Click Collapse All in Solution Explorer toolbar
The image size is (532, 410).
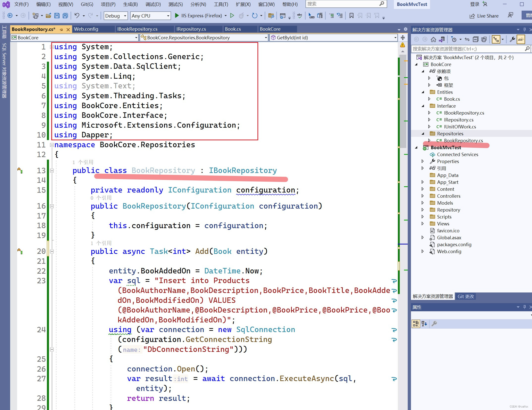point(476,39)
